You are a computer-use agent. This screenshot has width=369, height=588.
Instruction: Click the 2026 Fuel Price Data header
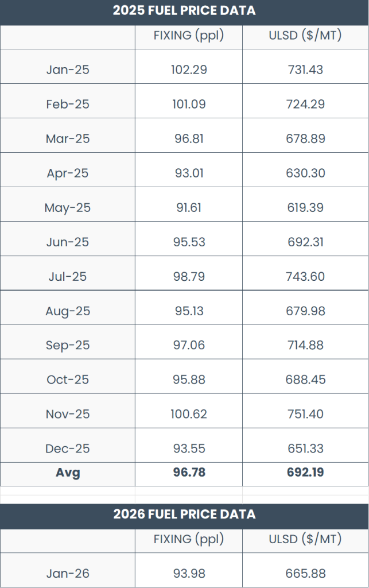click(x=184, y=514)
